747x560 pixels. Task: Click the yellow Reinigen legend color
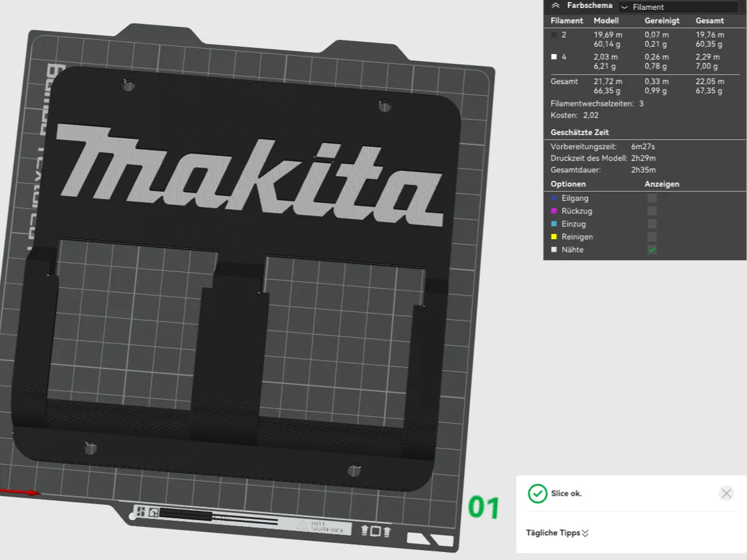(554, 237)
